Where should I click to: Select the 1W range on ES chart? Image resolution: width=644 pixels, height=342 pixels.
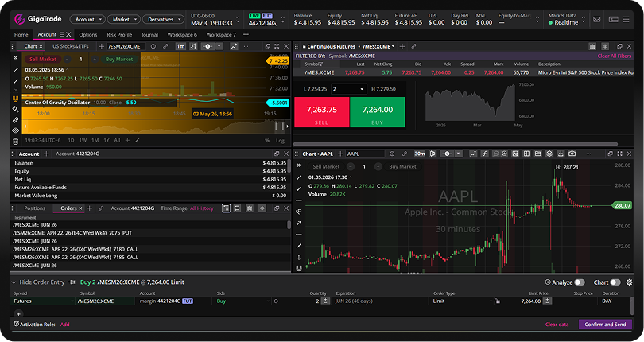coord(83,141)
